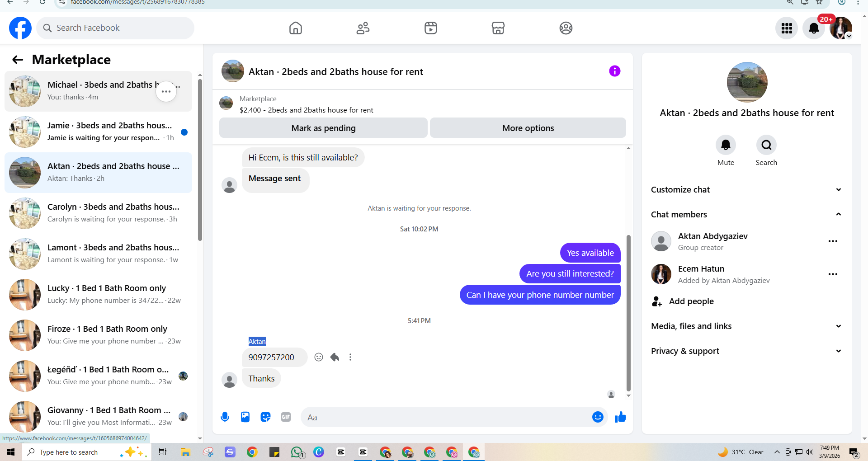
Task: Open Task View taskbar icon
Action: [163, 452]
